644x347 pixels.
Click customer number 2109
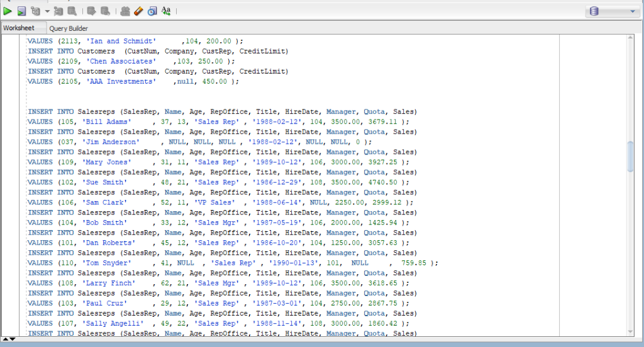[69, 61]
